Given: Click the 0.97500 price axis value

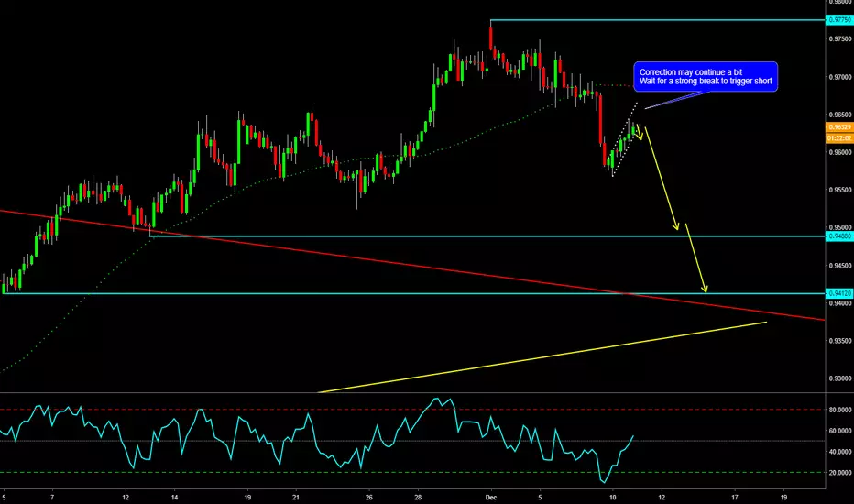Looking at the screenshot, I should click(840, 39).
